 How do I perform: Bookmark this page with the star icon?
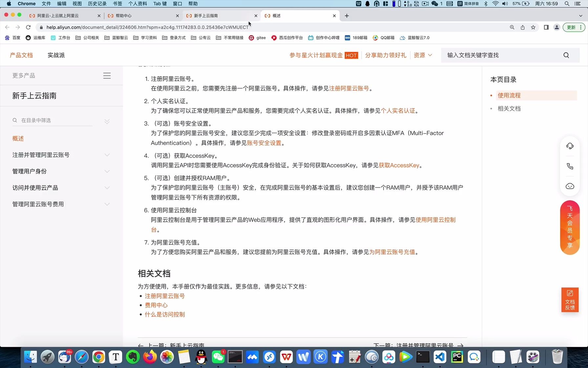pos(533,27)
